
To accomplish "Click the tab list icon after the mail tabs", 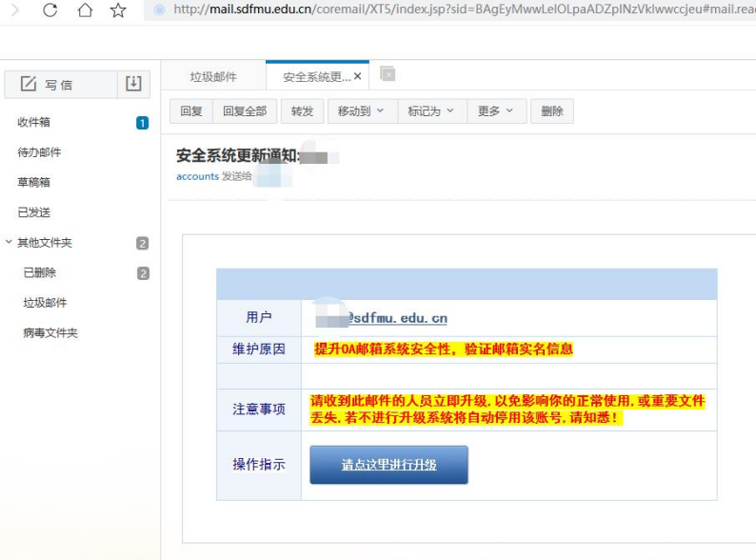I will click(x=388, y=74).
